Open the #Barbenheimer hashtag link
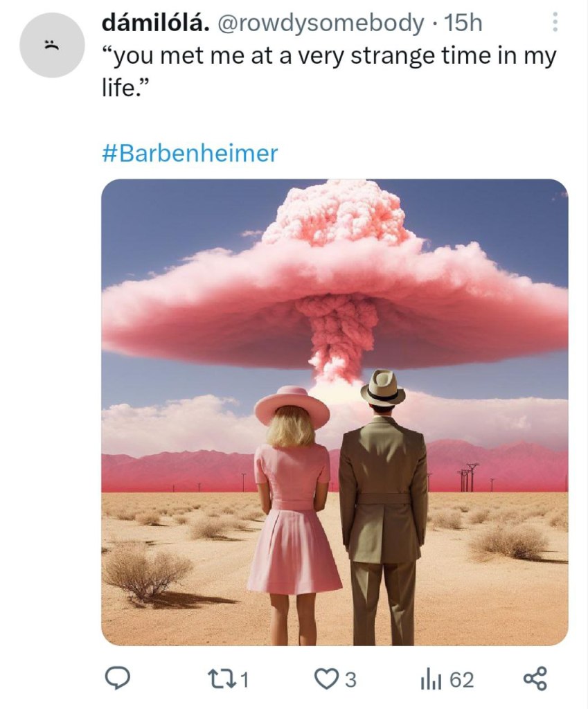The height and width of the screenshot is (709, 588). pyautogui.click(x=190, y=153)
